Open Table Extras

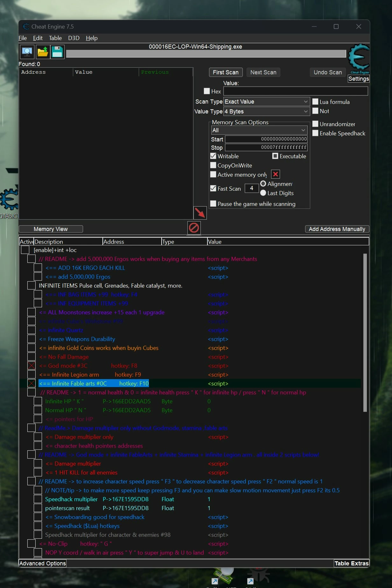(x=352, y=563)
